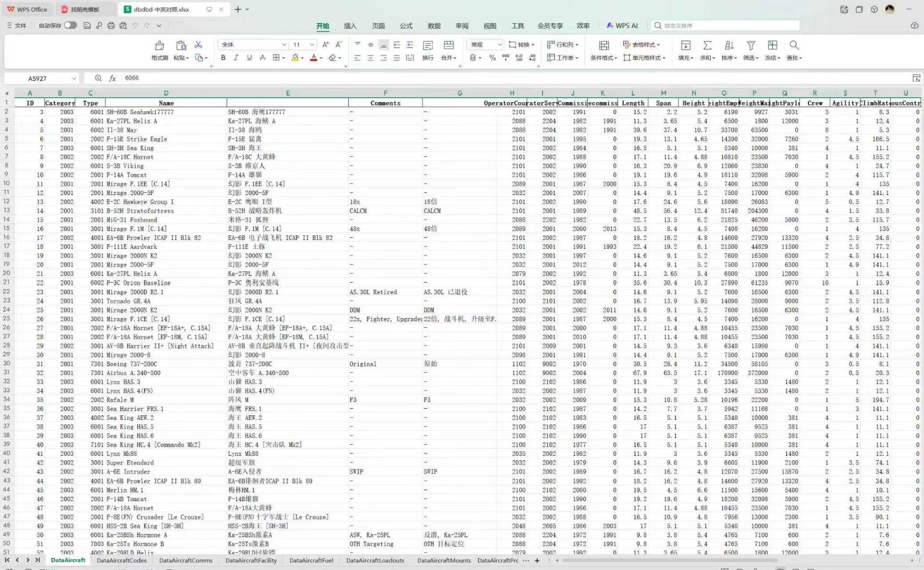Click the Format Painter brush icon
This screenshot has height=570, width=924.
pos(159,46)
